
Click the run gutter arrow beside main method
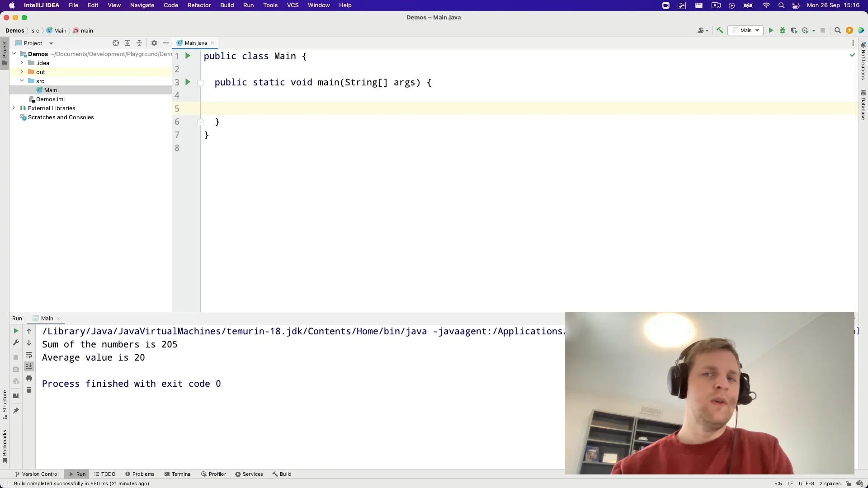coord(188,82)
